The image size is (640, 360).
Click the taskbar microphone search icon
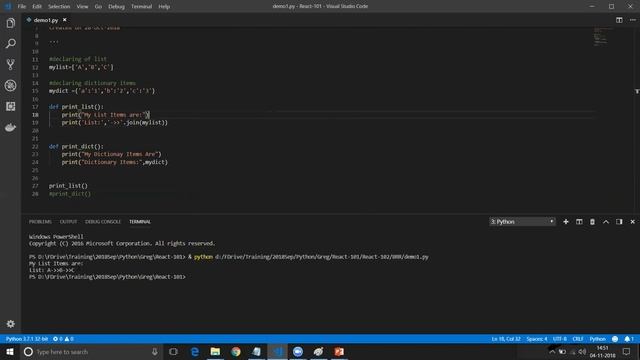pyautogui.click(x=155, y=351)
